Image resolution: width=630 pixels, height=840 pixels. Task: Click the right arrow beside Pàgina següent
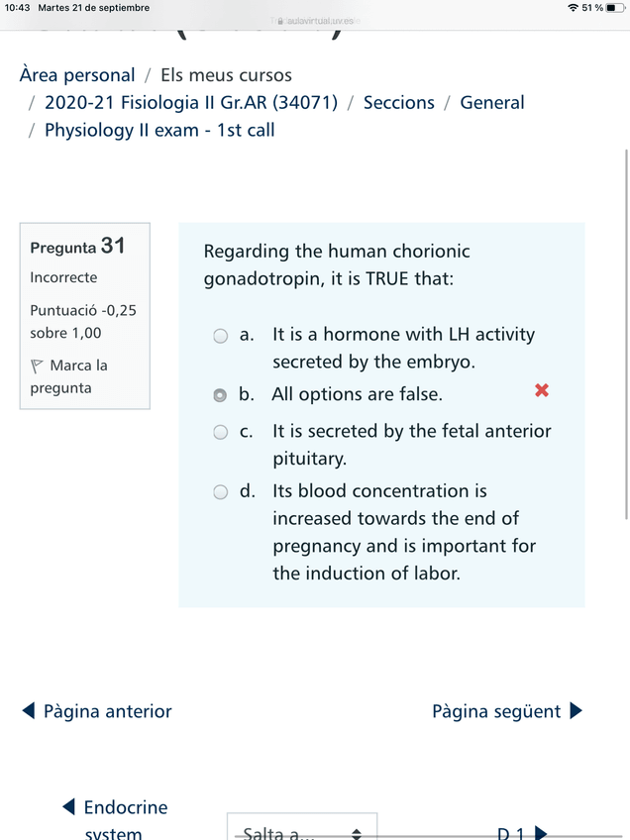click(577, 711)
